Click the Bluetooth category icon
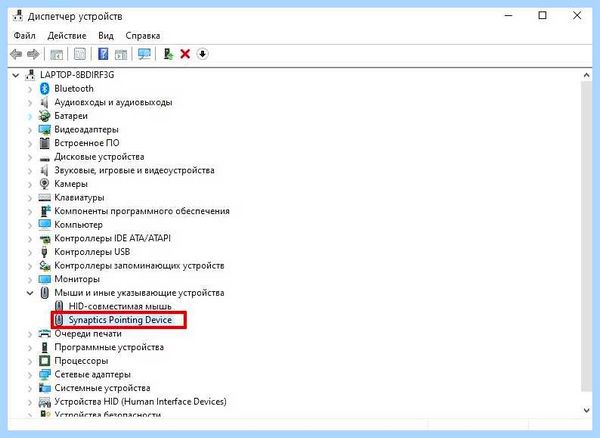 pyautogui.click(x=44, y=89)
